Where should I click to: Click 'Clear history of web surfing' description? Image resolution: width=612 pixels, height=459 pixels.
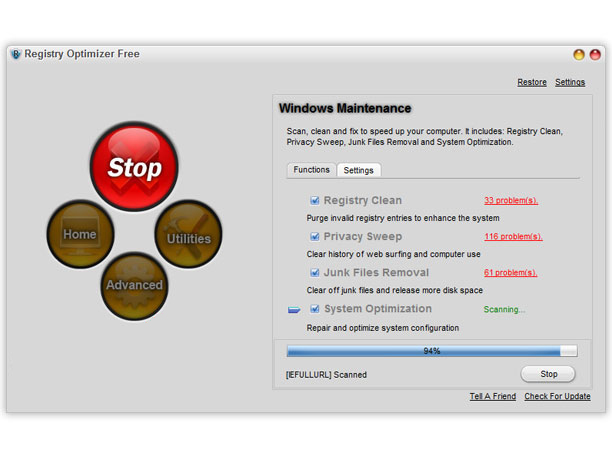tap(393, 254)
